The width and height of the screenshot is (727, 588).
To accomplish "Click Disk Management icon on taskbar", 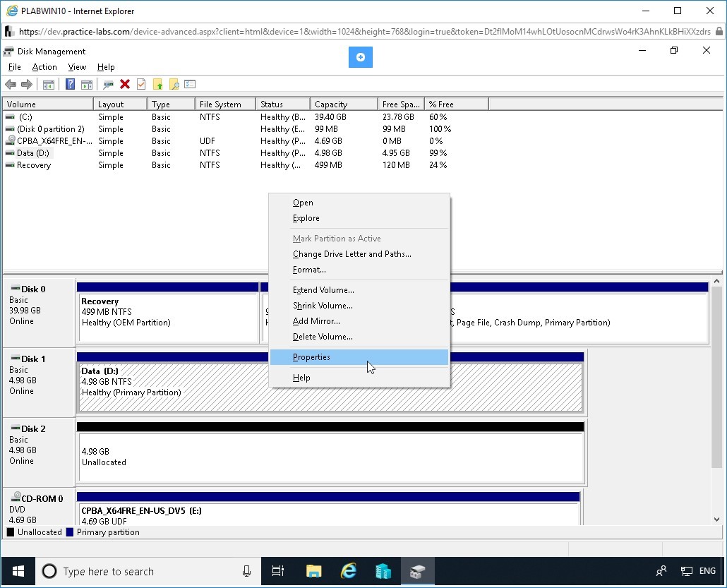I will tap(418, 571).
